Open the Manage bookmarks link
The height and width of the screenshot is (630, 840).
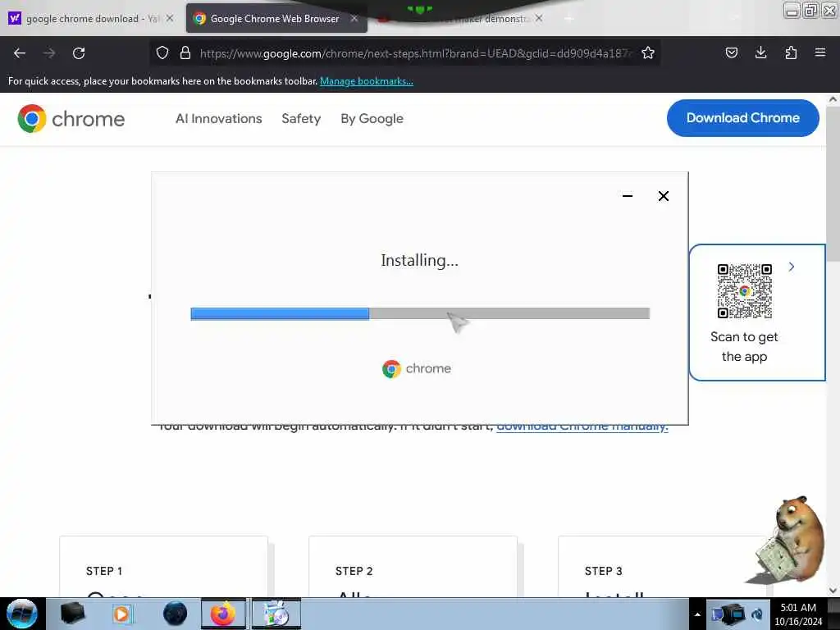[367, 81]
